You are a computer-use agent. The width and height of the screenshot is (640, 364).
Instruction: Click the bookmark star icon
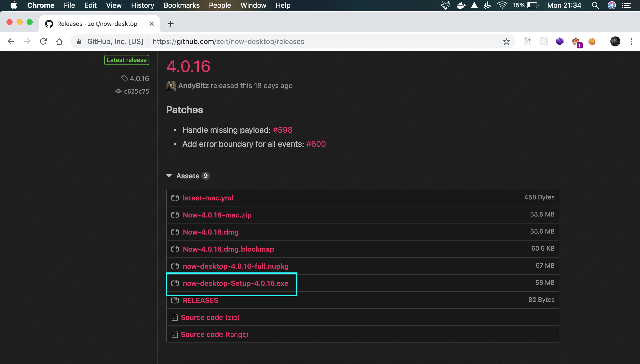pyautogui.click(x=506, y=41)
